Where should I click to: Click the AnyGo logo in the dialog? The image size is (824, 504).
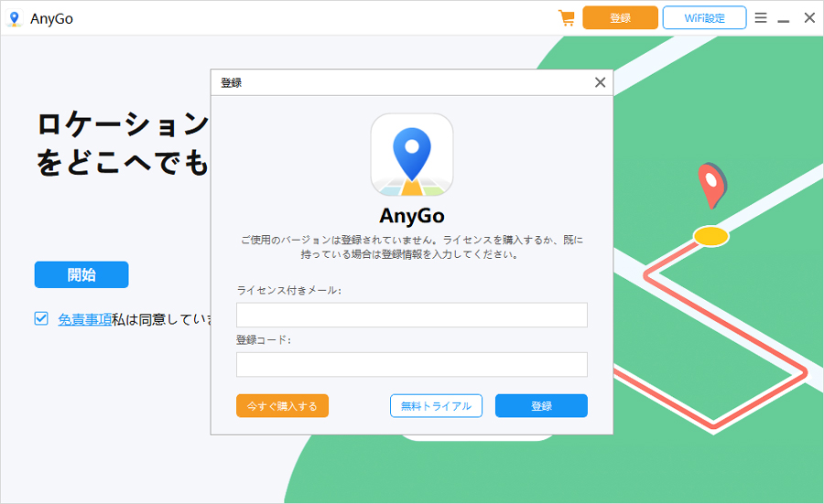point(412,155)
